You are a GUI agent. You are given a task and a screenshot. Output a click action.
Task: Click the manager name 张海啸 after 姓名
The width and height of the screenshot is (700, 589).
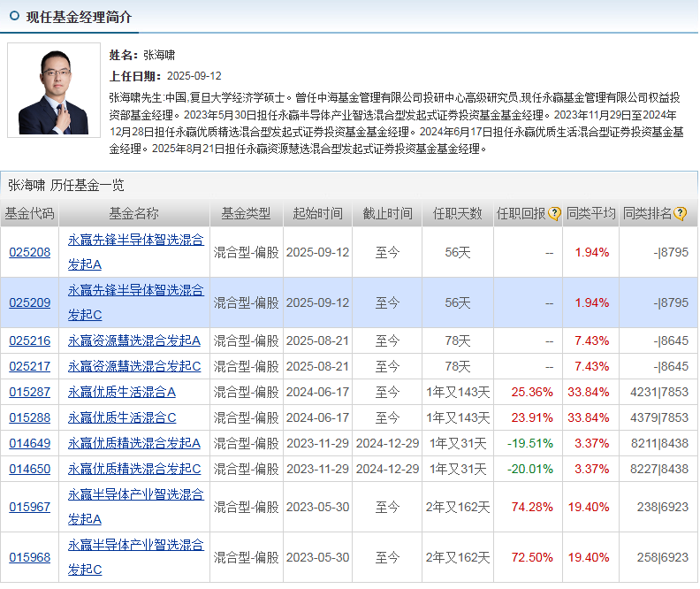[159, 56]
